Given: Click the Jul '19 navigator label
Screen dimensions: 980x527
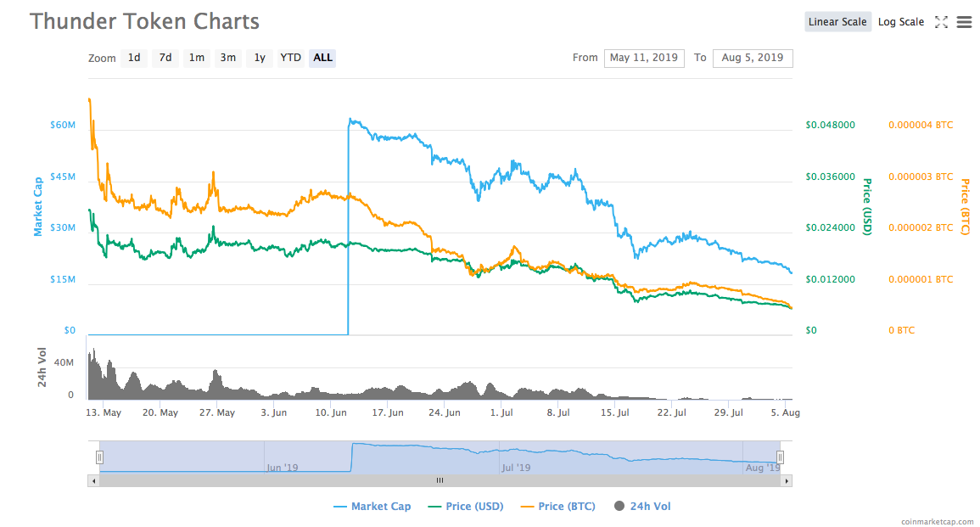Looking at the screenshot, I should [x=516, y=468].
